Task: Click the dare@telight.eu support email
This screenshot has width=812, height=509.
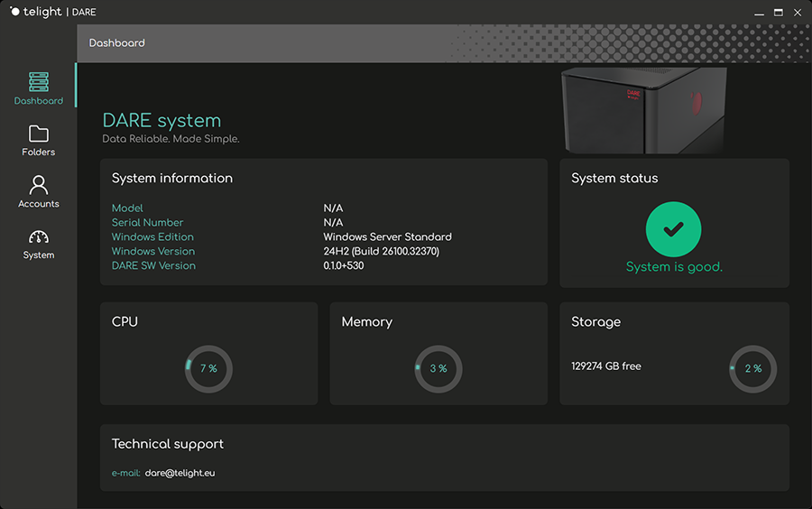Action: coord(180,473)
